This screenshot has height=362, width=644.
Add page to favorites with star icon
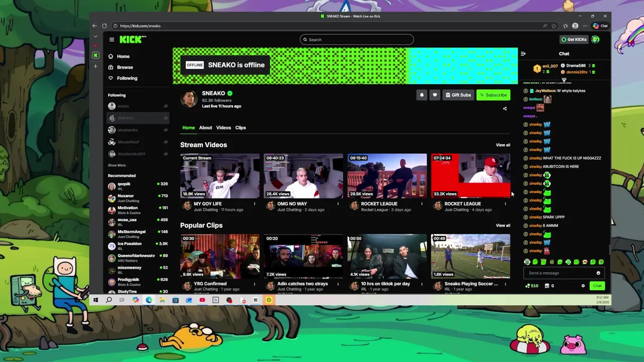pyautogui.click(x=554, y=26)
